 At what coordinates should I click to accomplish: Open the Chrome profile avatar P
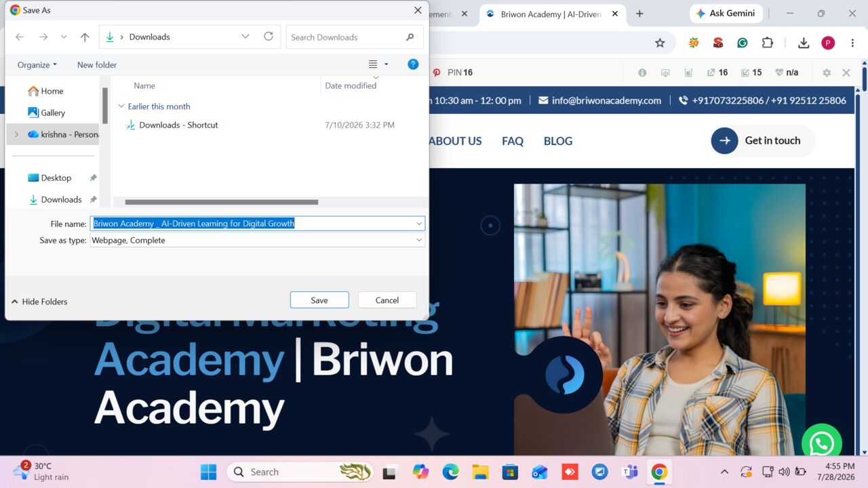(828, 43)
